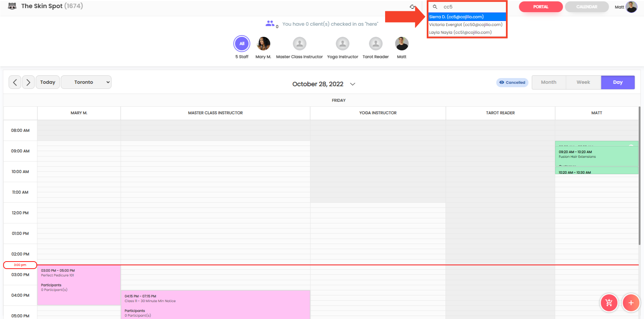Open Perfect Pedicure 101 class block
This screenshot has height=319, width=644.
(79, 285)
